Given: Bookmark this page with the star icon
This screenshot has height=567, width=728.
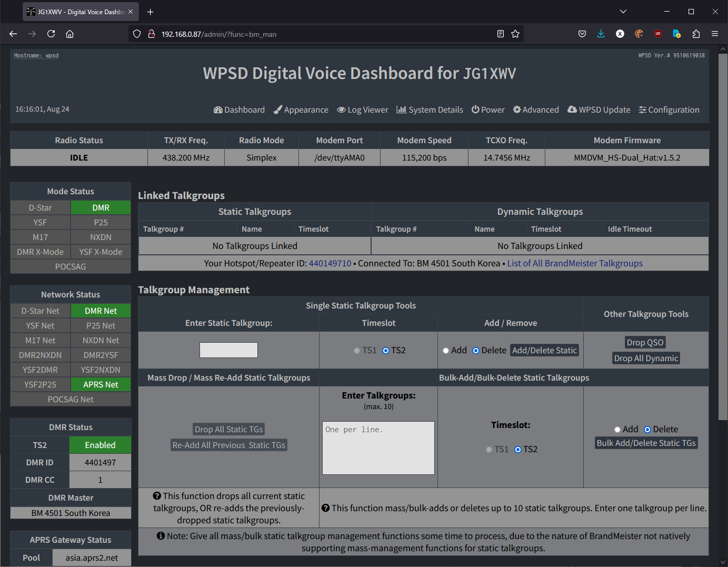Looking at the screenshot, I should (x=515, y=34).
